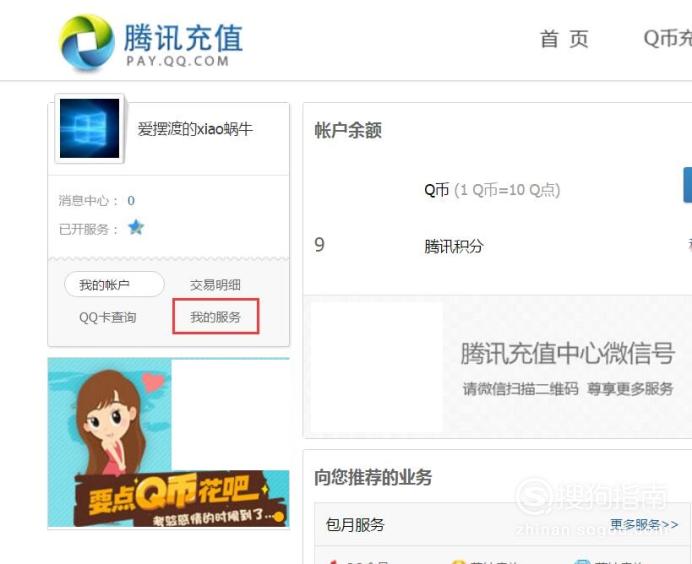The height and width of the screenshot is (564, 692).
Task: Select the 我的帐户 tab
Action: pos(114,285)
